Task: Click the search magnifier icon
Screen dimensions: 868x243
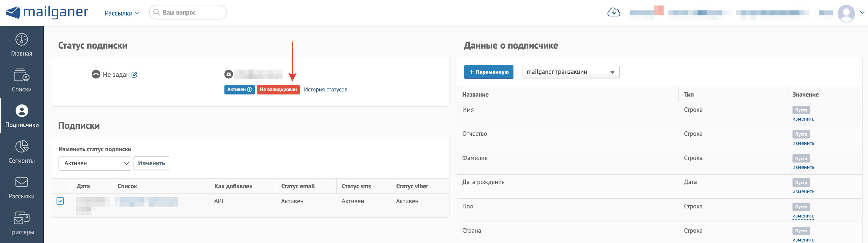Action: [x=156, y=12]
